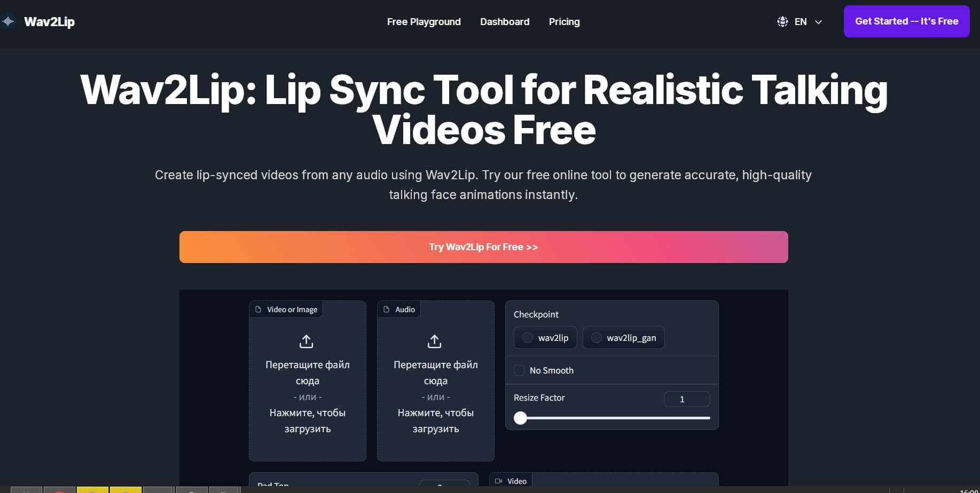Click the Audio 'Нажмите, чтобы загрузить' text
Viewport: 980px width, 493px height.
click(x=436, y=421)
